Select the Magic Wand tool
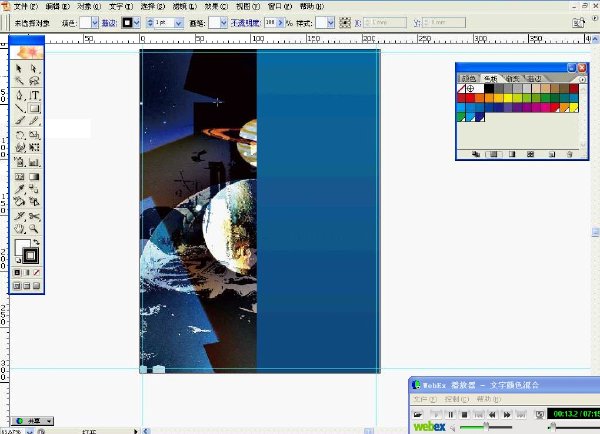This screenshot has width=600, height=434. (19, 81)
